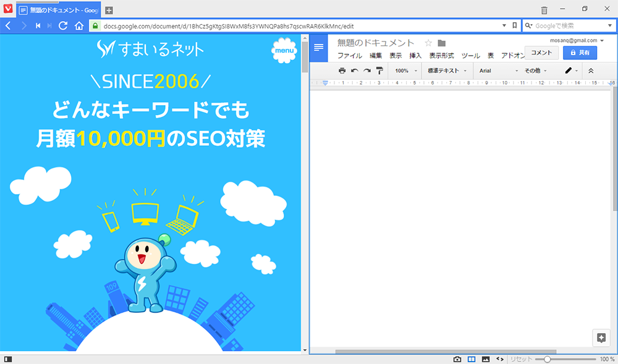Click the blue 共有 share button
The height and width of the screenshot is (364, 618).
tap(580, 53)
